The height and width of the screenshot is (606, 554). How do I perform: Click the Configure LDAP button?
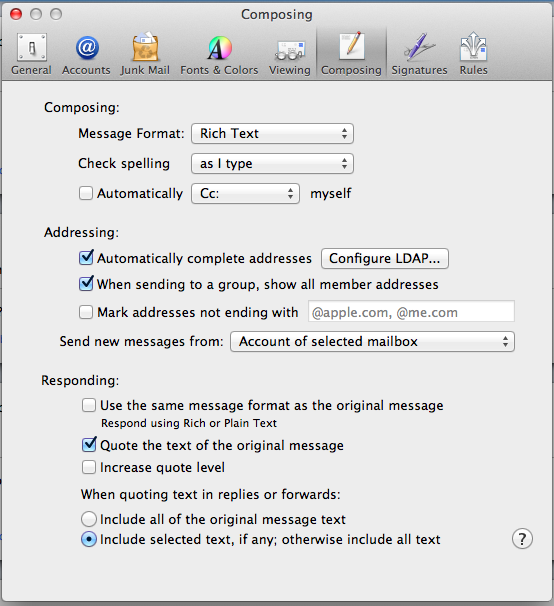[x=385, y=258]
